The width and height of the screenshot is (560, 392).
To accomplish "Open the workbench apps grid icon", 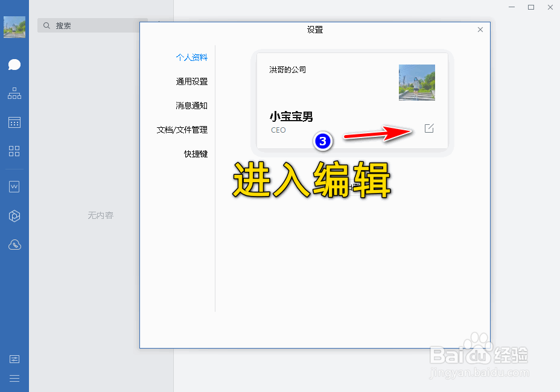I will [x=14, y=152].
